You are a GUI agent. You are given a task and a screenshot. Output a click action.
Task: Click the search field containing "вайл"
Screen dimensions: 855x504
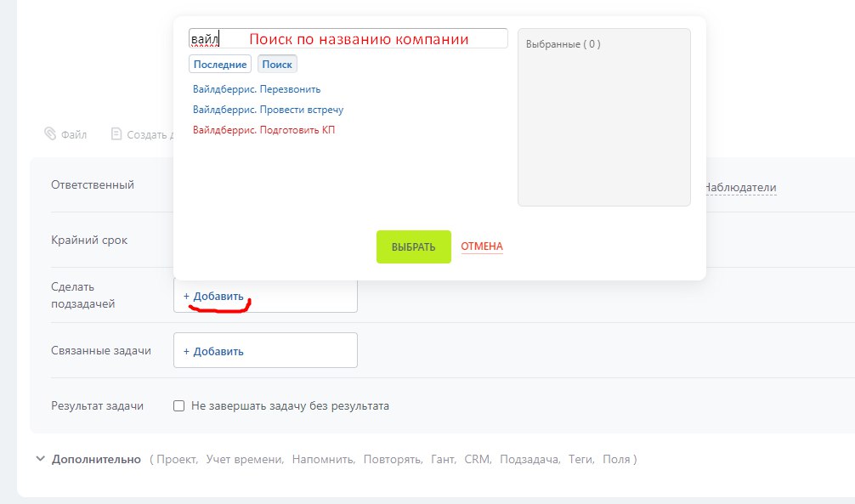coord(348,39)
